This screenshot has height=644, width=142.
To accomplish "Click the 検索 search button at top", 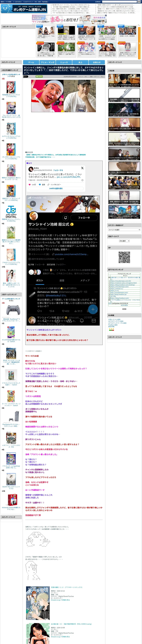I will click(139, 2).
